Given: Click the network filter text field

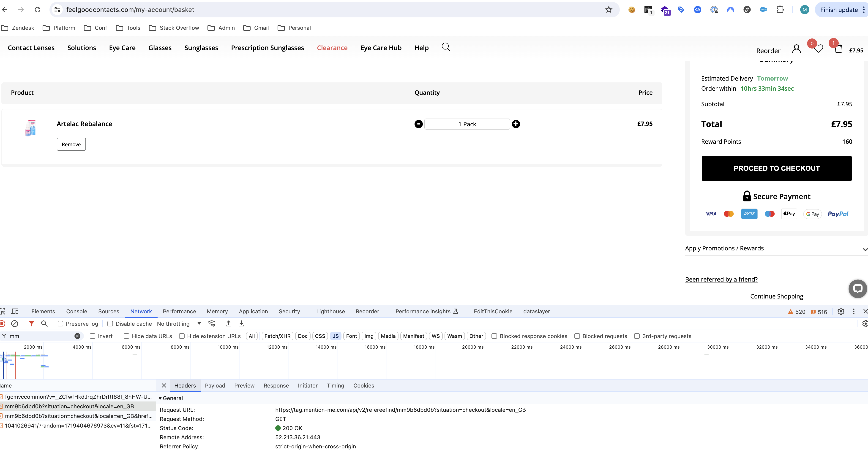Looking at the screenshot, I should (x=41, y=336).
